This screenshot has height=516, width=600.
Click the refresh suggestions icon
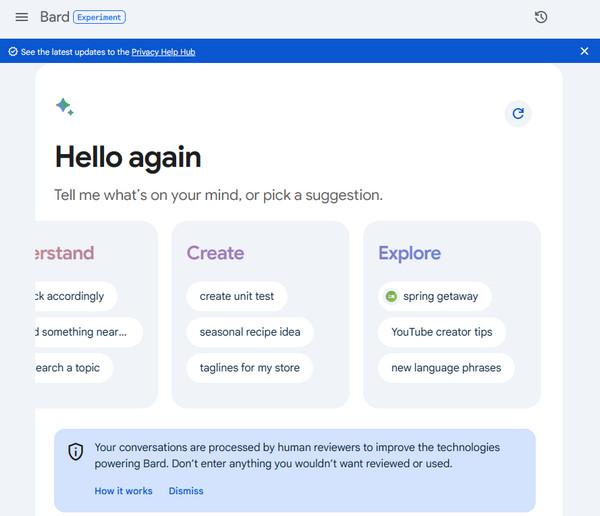[518, 114]
